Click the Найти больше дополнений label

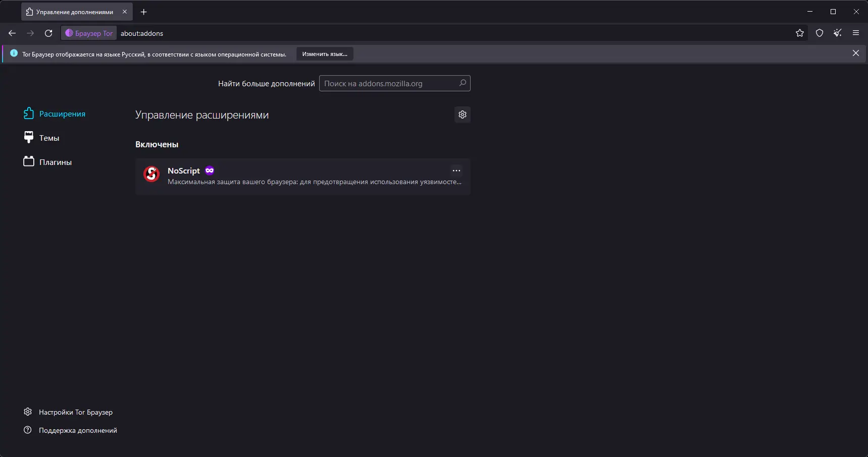(x=267, y=84)
